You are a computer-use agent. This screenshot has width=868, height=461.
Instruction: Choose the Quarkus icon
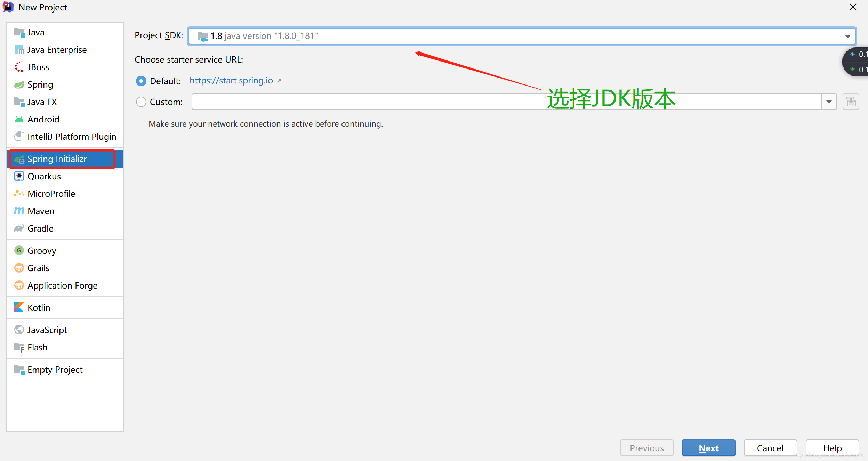(19, 176)
